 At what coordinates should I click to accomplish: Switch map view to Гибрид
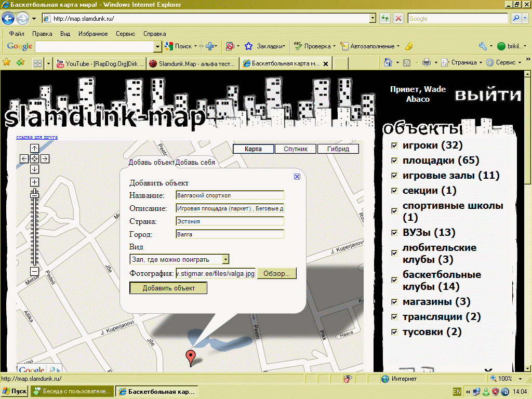(338, 149)
